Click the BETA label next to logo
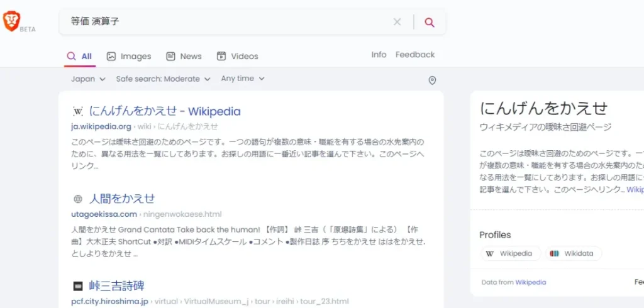Viewport: 644px width, 308px height. pyautogui.click(x=28, y=30)
